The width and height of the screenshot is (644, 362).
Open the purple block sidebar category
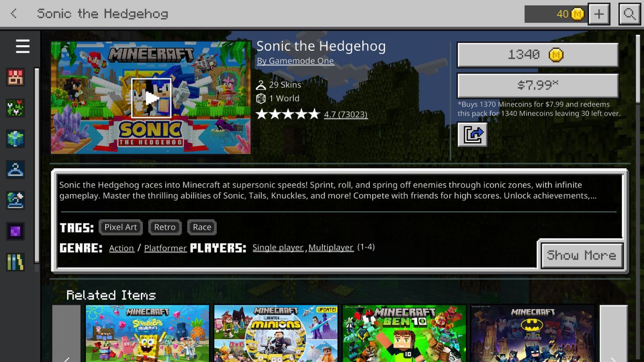coord(16,231)
